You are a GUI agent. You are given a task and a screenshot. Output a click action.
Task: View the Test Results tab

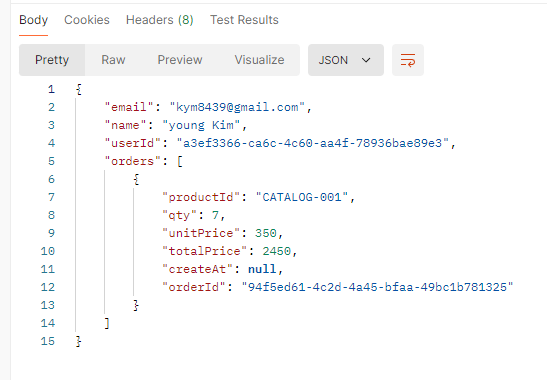coord(244,20)
